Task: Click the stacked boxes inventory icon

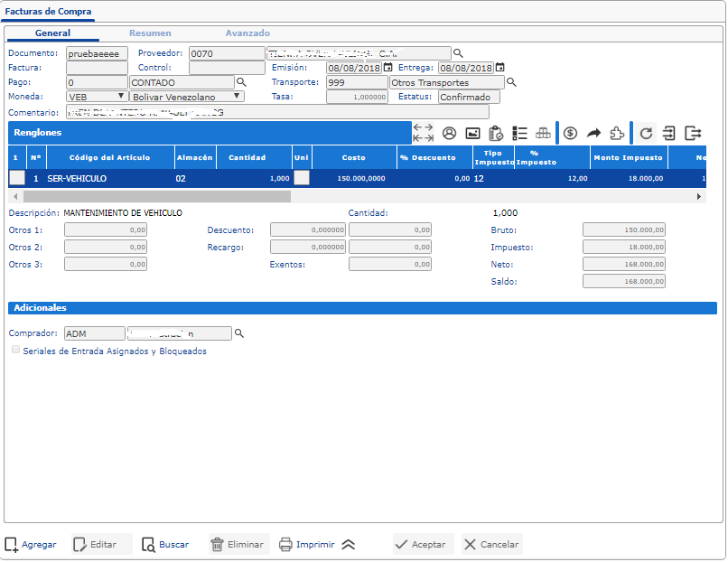Action: click(x=543, y=133)
